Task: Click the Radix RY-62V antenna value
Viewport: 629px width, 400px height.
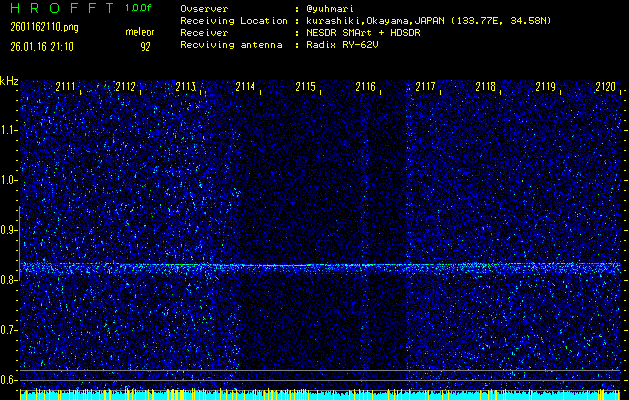Action: (342, 45)
